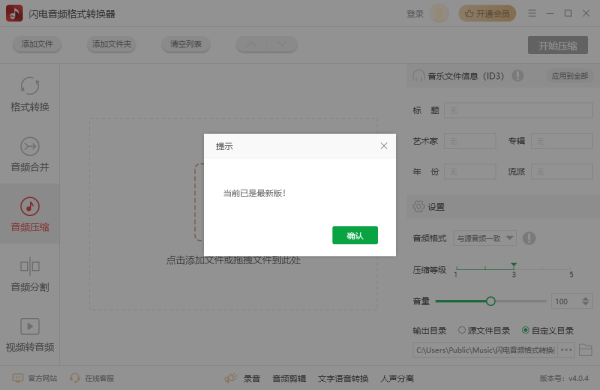Click the 登录 login link
This screenshot has width=600, height=390.
[x=415, y=14]
